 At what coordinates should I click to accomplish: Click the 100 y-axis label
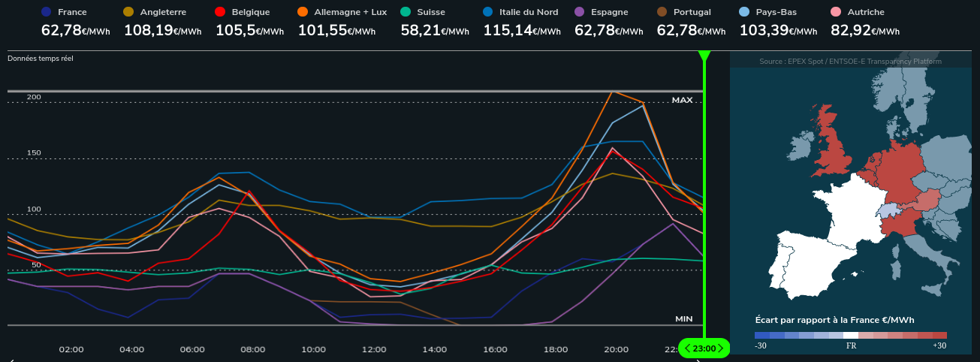pyautogui.click(x=34, y=210)
